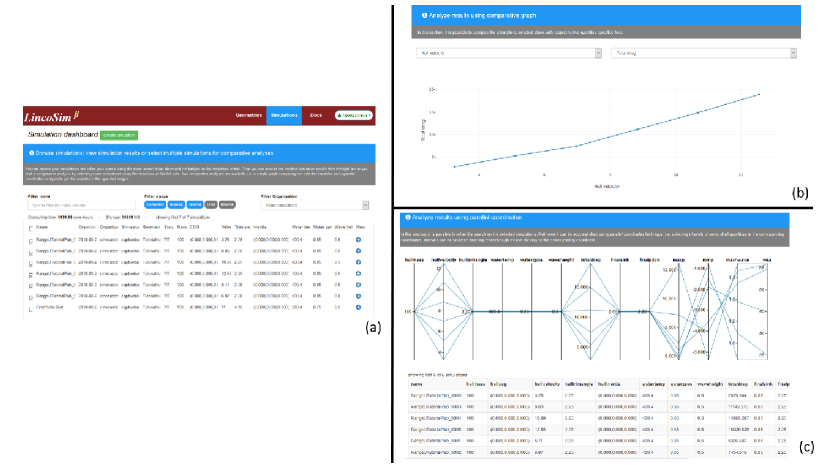Click info icon in Browse simulations banner
Viewport: 830px width, 465px height.
pyautogui.click(x=32, y=153)
